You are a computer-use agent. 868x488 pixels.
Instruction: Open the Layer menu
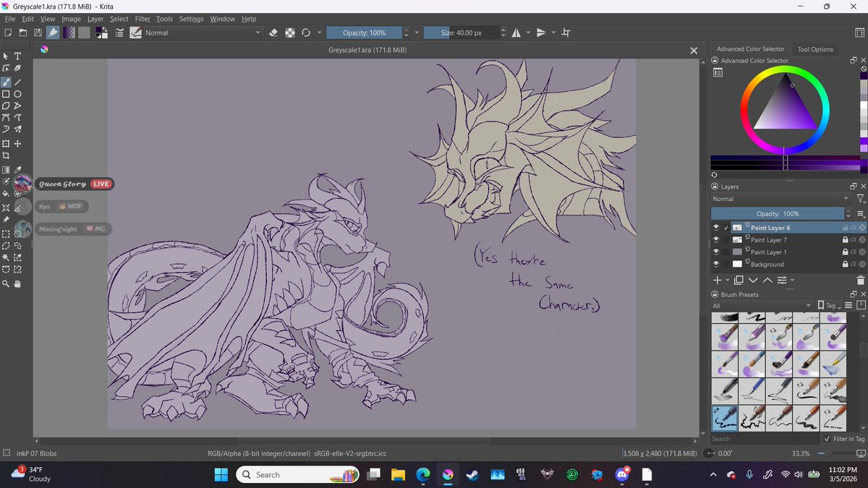[95, 19]
